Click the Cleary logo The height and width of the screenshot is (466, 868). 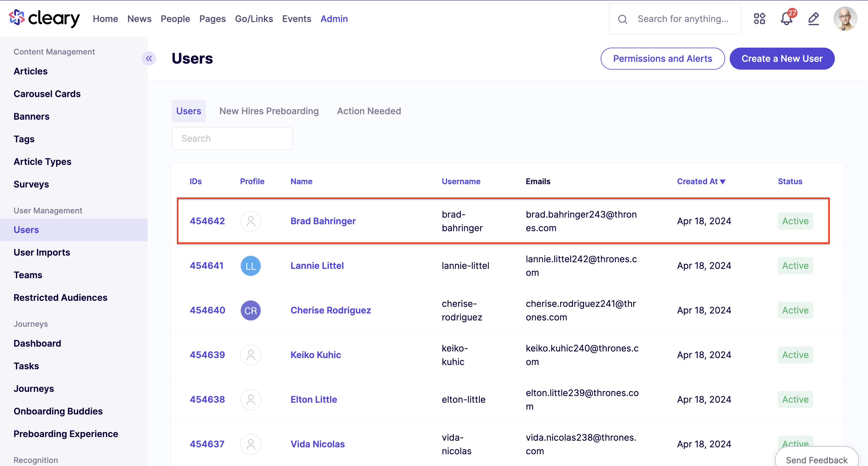44,18
